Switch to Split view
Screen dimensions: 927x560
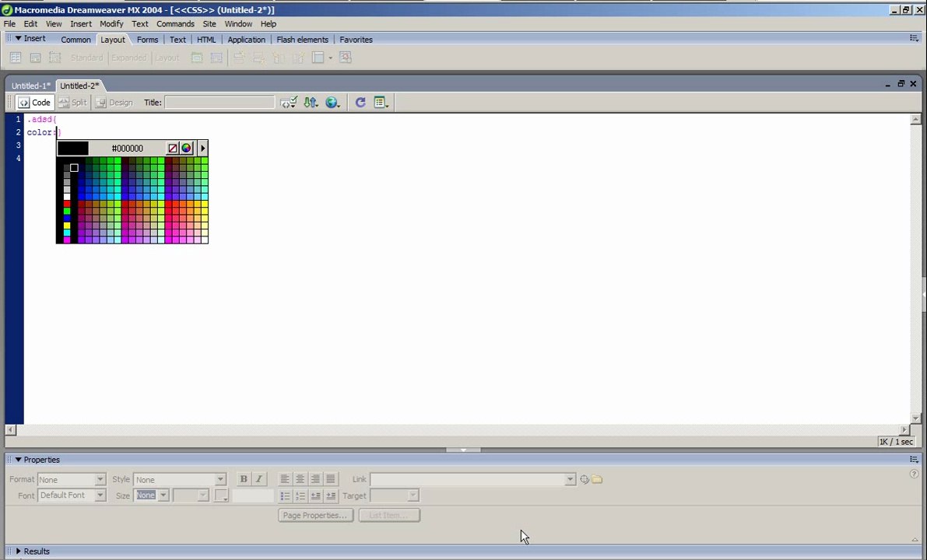pyautogui.click(x=72, y=102)
